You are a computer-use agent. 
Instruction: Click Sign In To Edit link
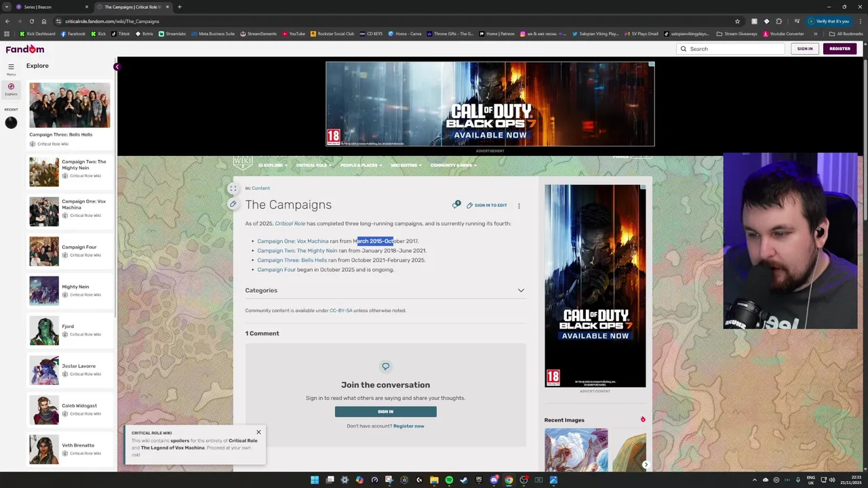pos(487,205)
